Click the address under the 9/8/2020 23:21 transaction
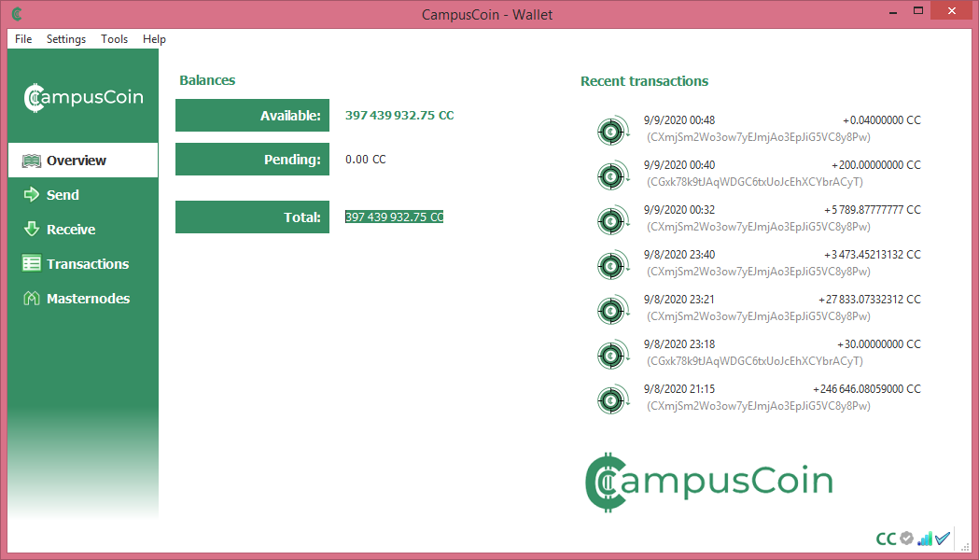This screenshot has width=979, height=560. (759, 316)
